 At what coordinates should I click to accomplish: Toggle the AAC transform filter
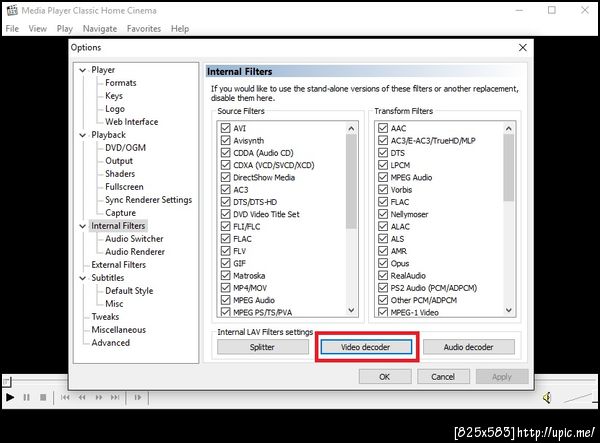pyautogui.click(x=383, y=128)
